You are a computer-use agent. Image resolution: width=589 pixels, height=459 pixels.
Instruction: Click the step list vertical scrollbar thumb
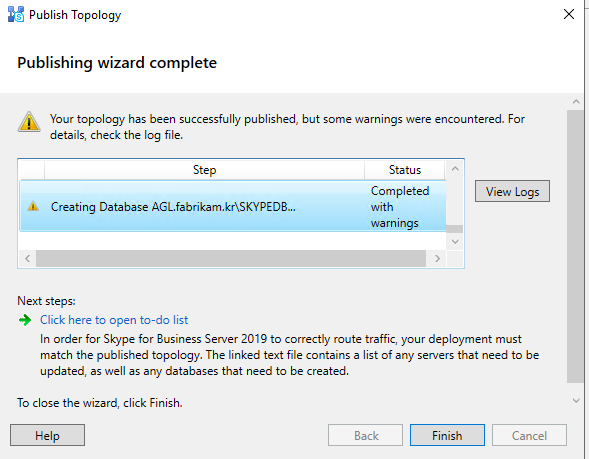pos(455,229)
